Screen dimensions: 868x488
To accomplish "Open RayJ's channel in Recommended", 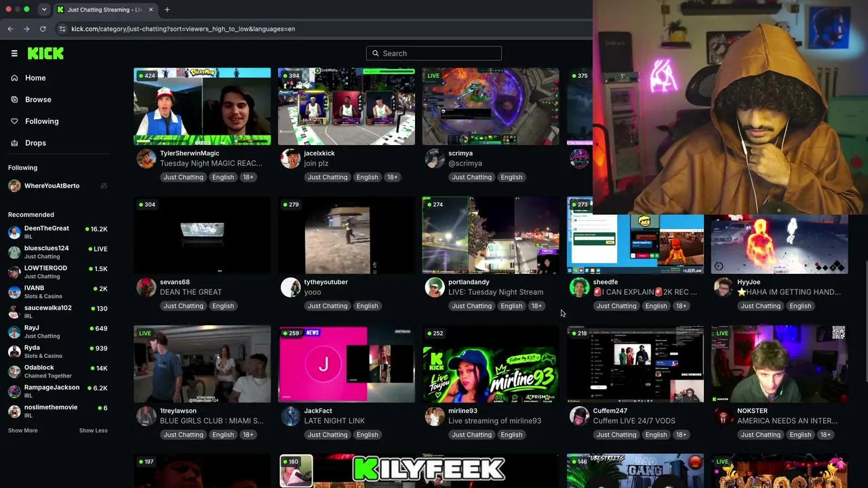I will 58,331.
